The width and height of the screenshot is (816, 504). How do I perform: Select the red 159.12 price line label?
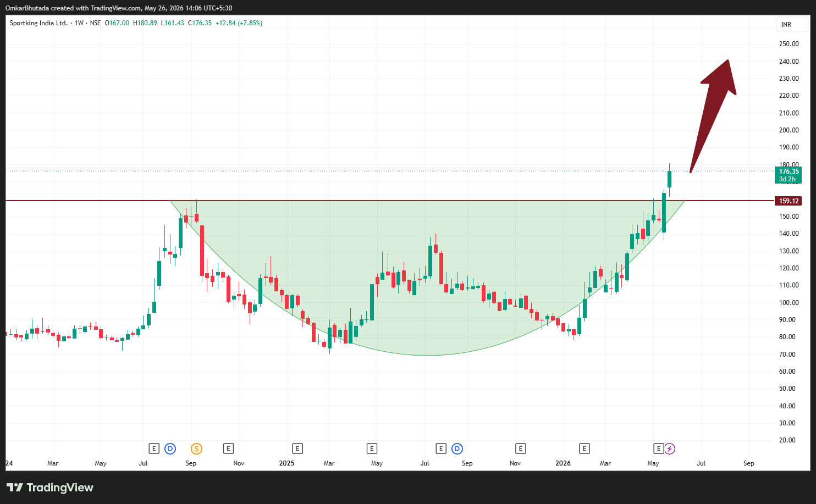[789, 201]
